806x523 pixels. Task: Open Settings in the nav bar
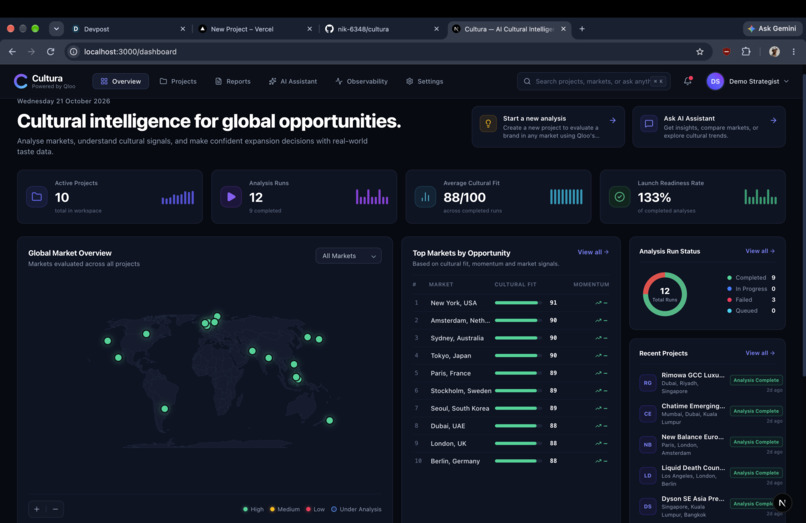coord(425,81)
